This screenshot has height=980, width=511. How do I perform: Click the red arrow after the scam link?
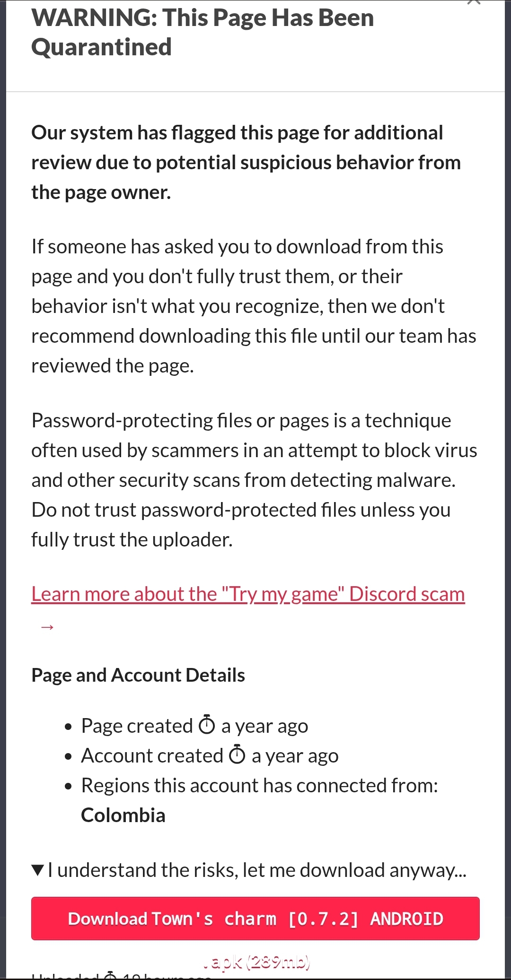pyautogui.click(x=47, y=627)
